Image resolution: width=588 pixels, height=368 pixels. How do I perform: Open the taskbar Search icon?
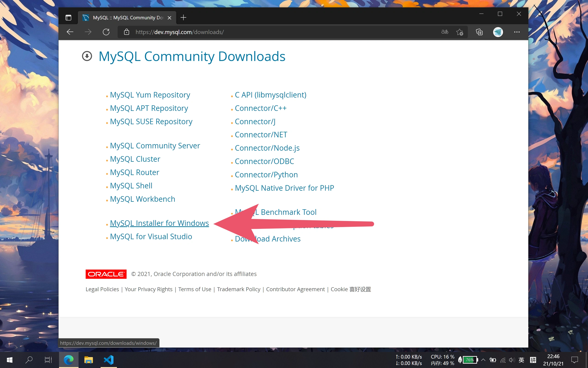click(x=29, y=360)
